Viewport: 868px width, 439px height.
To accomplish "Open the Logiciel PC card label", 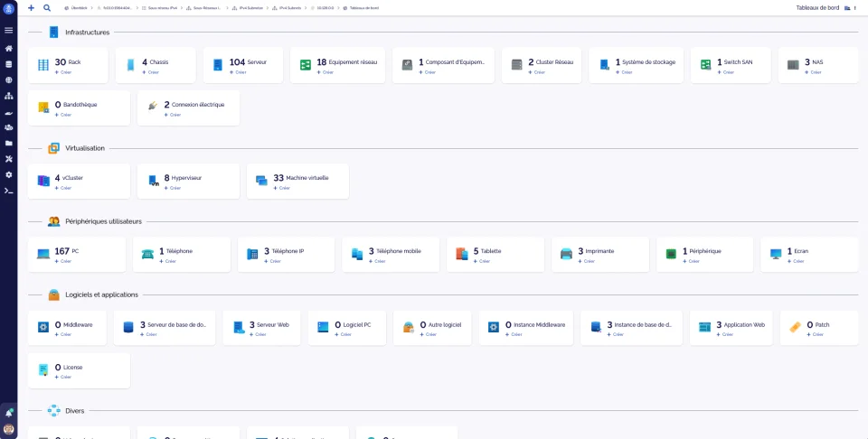I will click(x=358, y=325).
